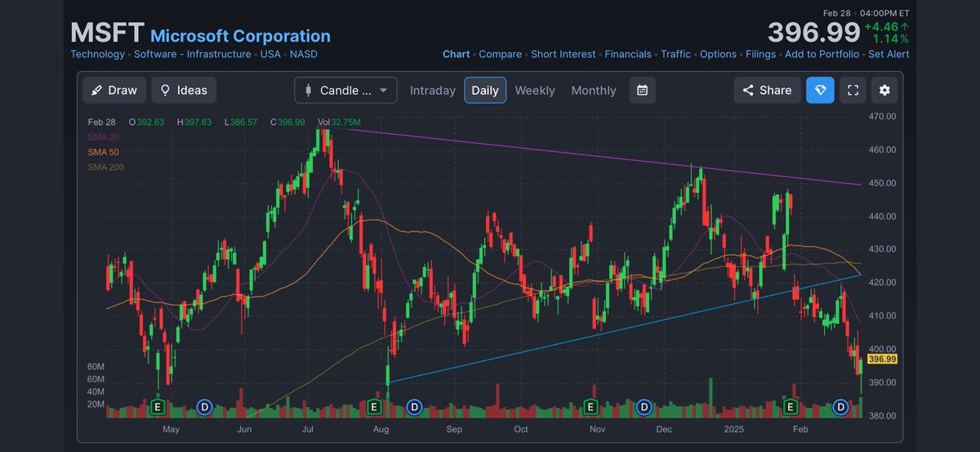Click the dividend D marker after Nov

644,406
